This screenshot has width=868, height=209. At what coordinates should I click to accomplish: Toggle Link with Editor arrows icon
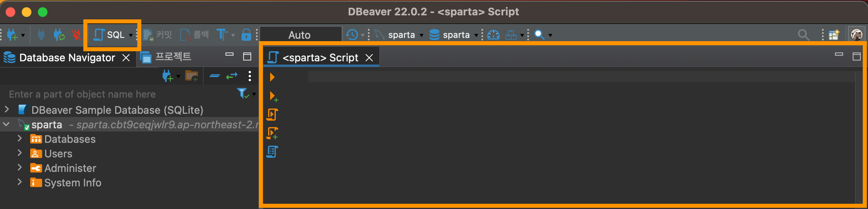[x=232, y=76]
